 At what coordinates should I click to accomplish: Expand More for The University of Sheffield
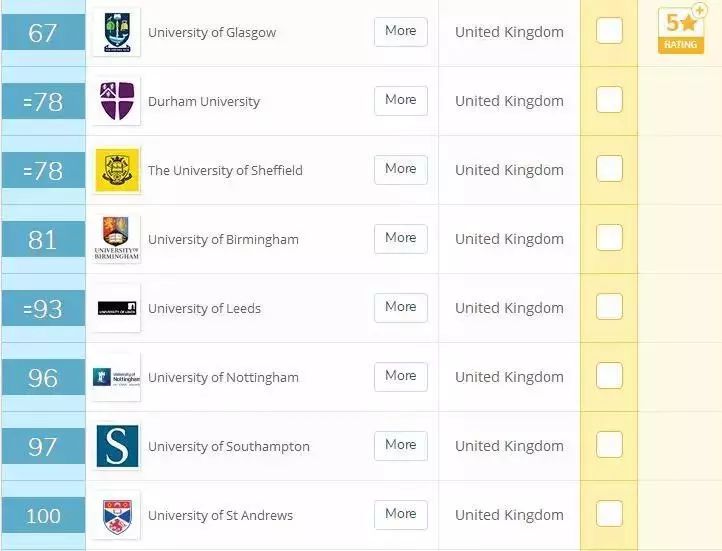coord(401,170)
